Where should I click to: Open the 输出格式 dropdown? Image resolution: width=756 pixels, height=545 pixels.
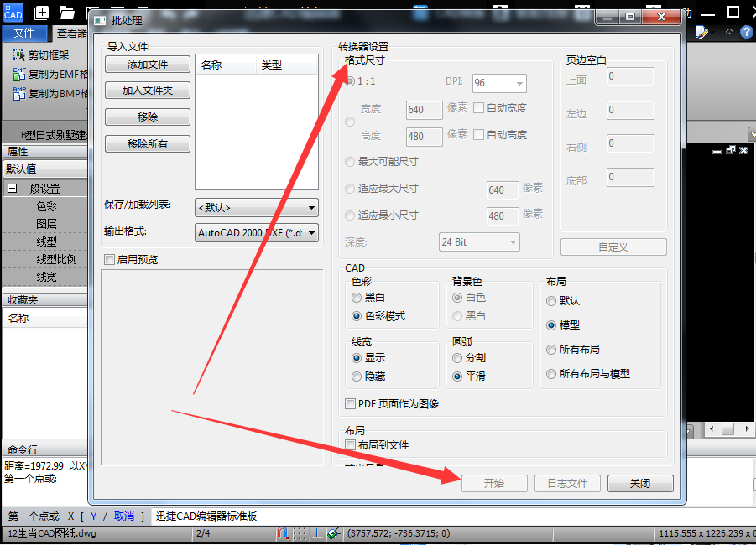coord(257,233)
